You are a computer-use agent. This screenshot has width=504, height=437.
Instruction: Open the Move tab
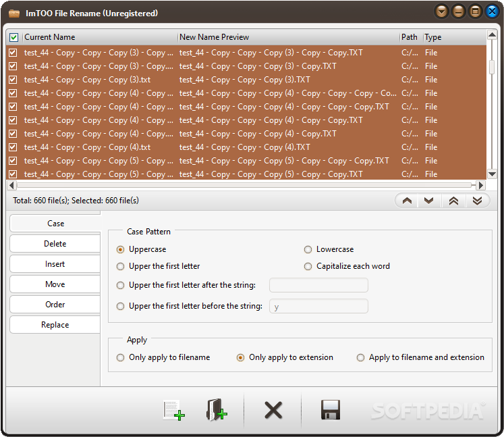coord(55,284)
